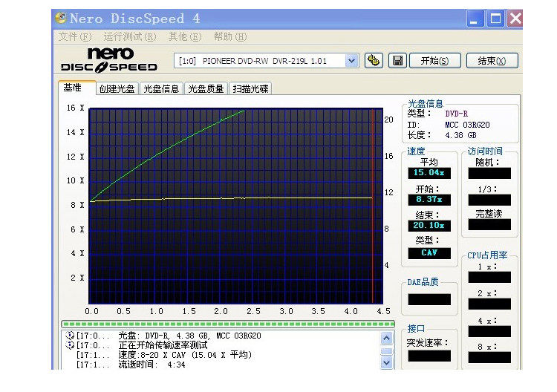Viewport: 557px width, 392px height.
Task: Click the 结束(X) button
Action: pyautogui.click(x=492, y=61)
